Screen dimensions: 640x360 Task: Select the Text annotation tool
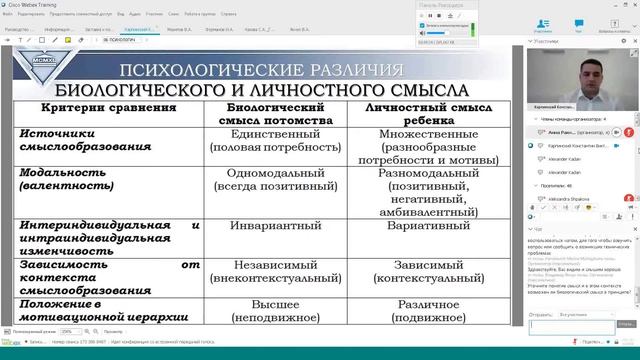point(20,40)
